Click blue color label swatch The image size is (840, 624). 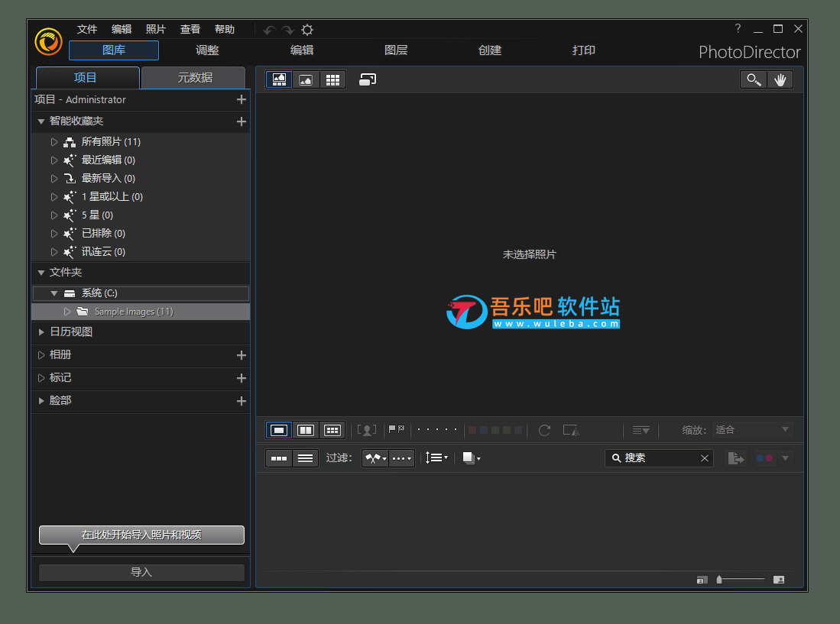coord(484,430)
